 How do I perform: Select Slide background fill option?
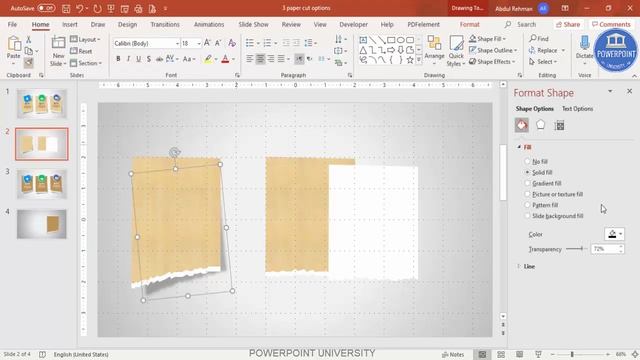click(x=527, y=216)
